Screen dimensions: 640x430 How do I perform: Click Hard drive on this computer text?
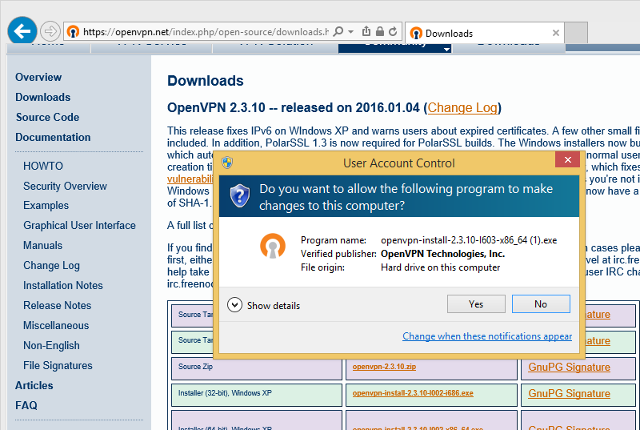click(x=440, y=268)
